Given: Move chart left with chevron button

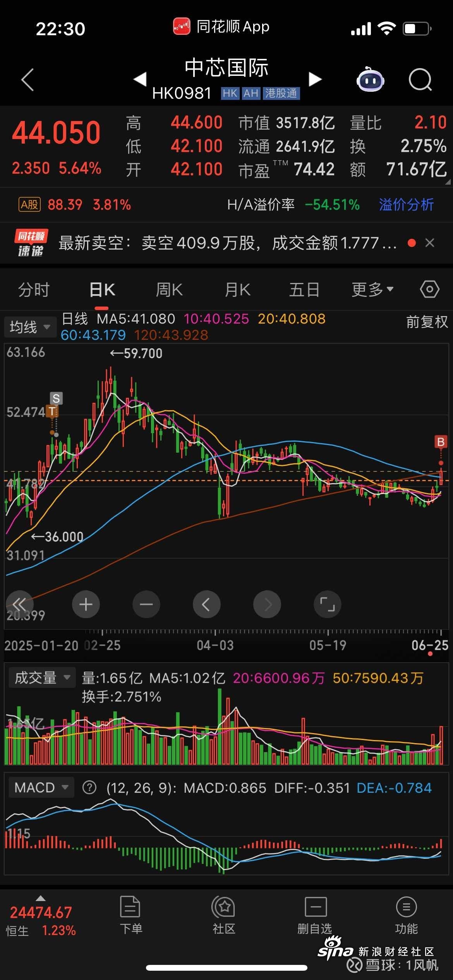Looking at the screenshot, I should (206, 604).
